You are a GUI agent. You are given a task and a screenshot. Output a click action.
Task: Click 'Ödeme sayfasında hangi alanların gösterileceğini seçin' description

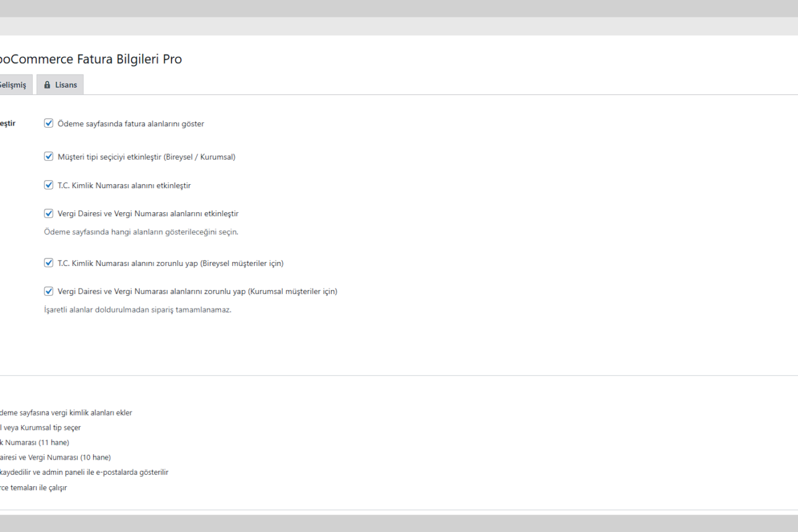(141, 232)
